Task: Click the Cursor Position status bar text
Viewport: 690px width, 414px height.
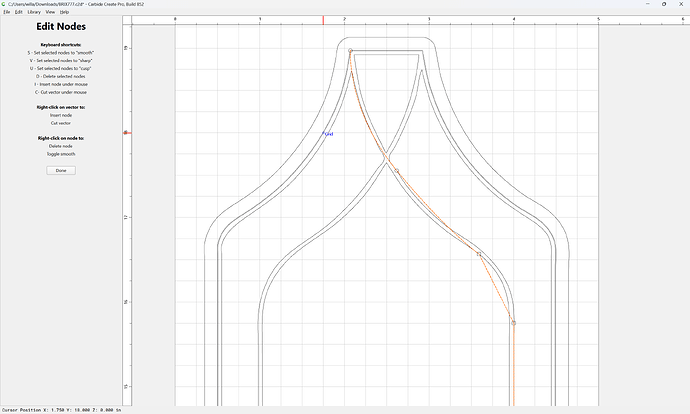Action: tap(62, 410)
